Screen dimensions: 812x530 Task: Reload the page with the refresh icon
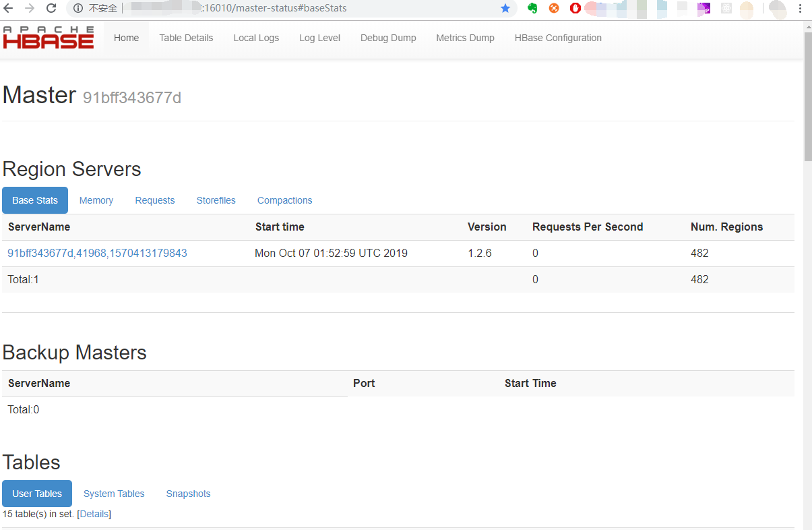pyautogui.click(x=51, y=8)
